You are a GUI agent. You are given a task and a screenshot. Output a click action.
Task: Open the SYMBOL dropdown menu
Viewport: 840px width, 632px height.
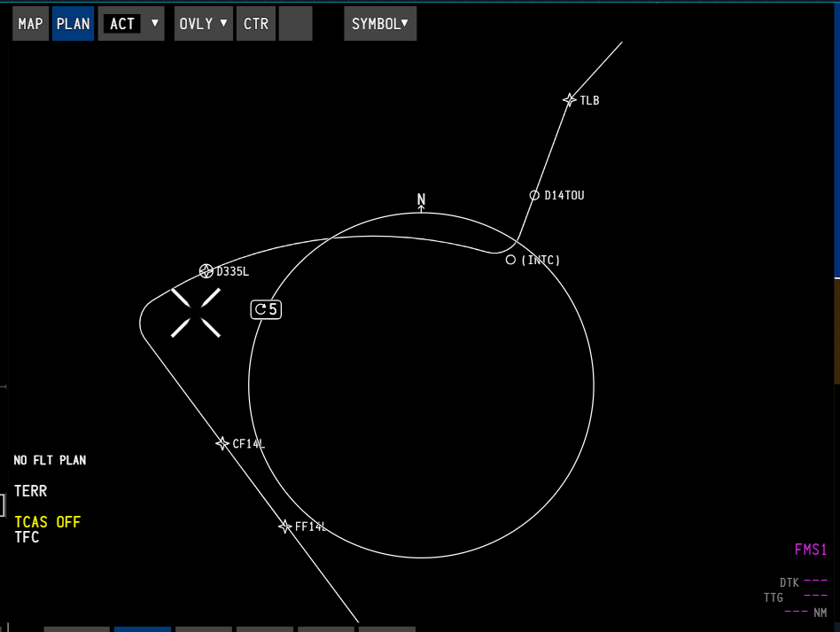pos(380,24)
